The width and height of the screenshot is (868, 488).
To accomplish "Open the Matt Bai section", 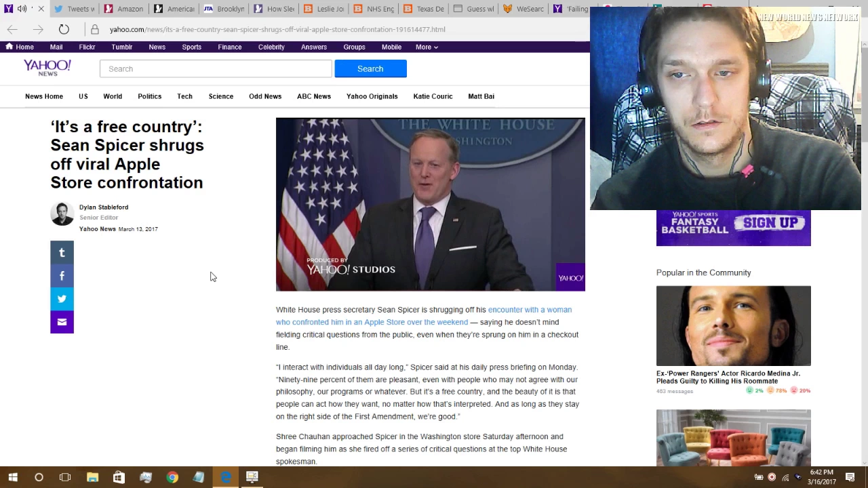I will (x=481, y=96).
